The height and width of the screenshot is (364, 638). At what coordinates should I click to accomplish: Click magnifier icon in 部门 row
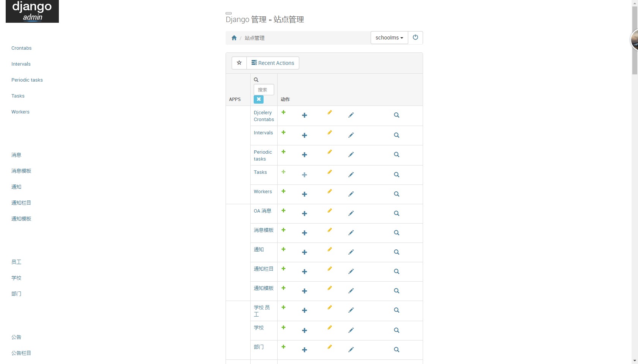point(396,350)
